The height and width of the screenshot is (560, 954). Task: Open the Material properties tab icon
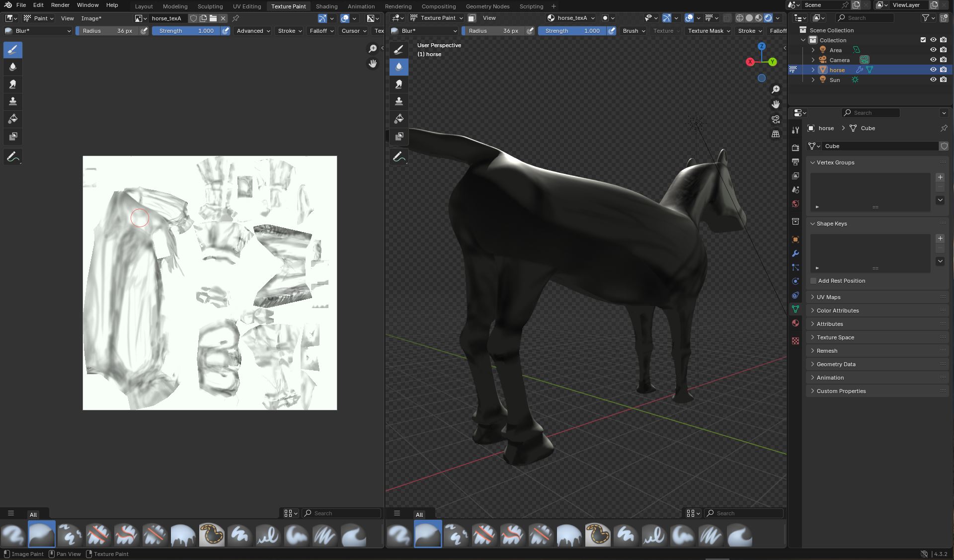click(795, 323)
